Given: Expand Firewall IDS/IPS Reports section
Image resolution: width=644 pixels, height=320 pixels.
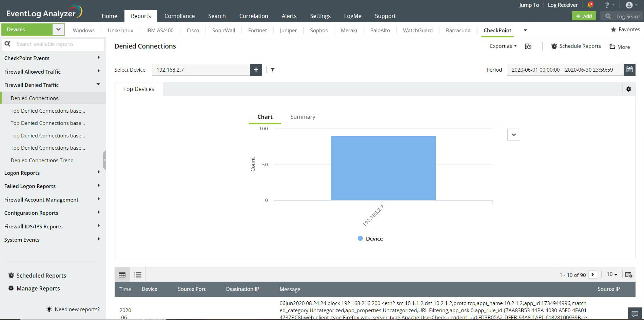Looking at the screenshot, I should (x=98, y=226).
